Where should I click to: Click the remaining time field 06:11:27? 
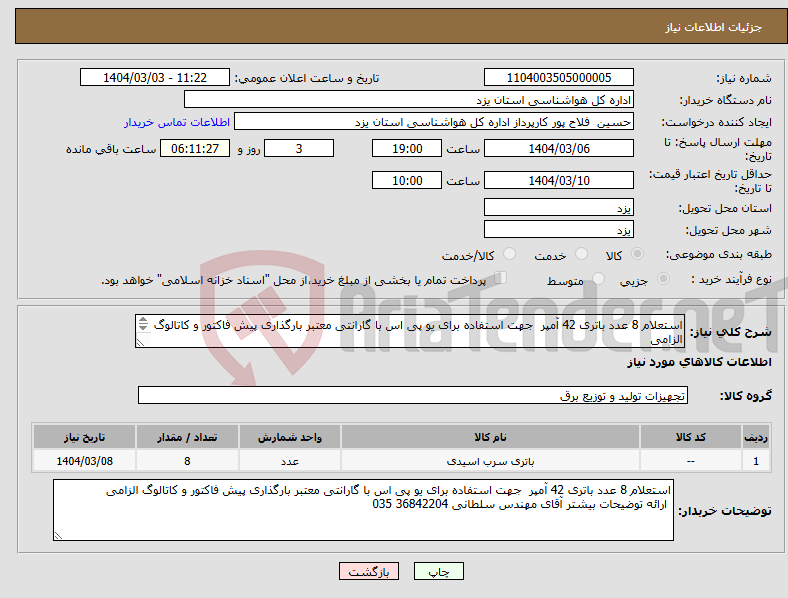(195, 148)
